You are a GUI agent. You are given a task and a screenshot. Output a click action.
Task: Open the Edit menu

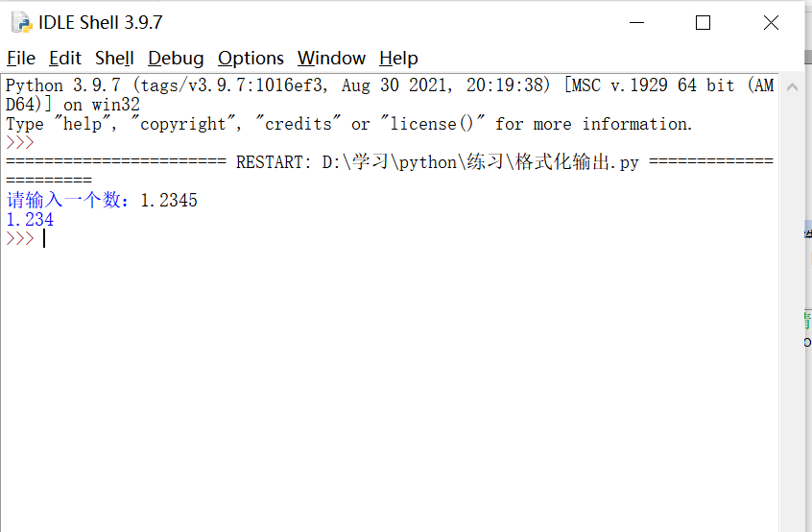(65, 58)
